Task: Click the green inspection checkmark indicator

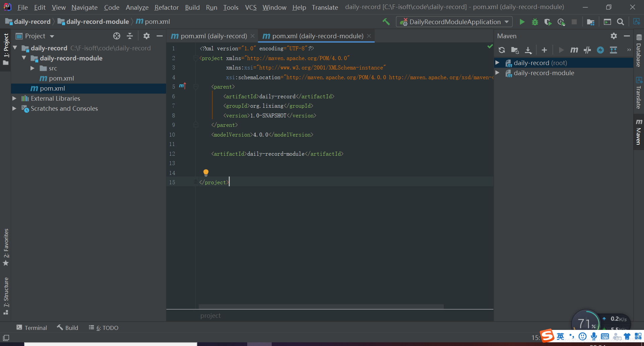Action: click(x=490, y=46)
